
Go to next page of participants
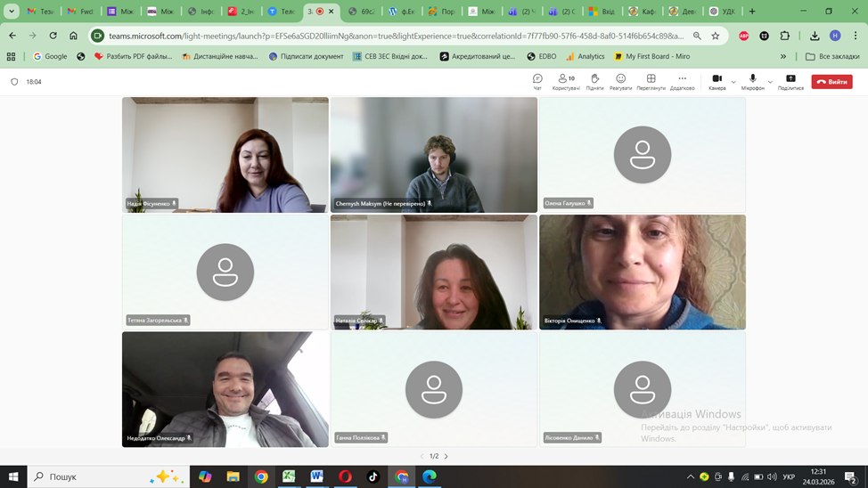tap(446, 456)
